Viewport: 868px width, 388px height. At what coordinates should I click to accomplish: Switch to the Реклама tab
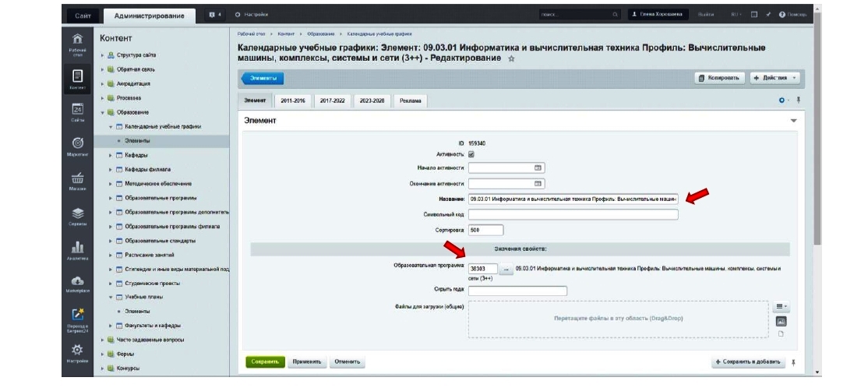[410, 101]
